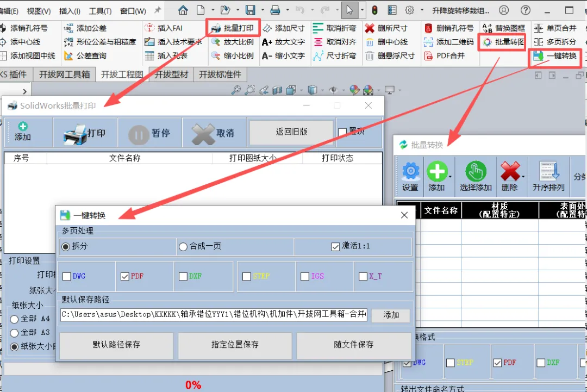Click red 删除 X icon in 批量转换 window
The width and height of the screenshot is (587, 392).
point(510,176)
